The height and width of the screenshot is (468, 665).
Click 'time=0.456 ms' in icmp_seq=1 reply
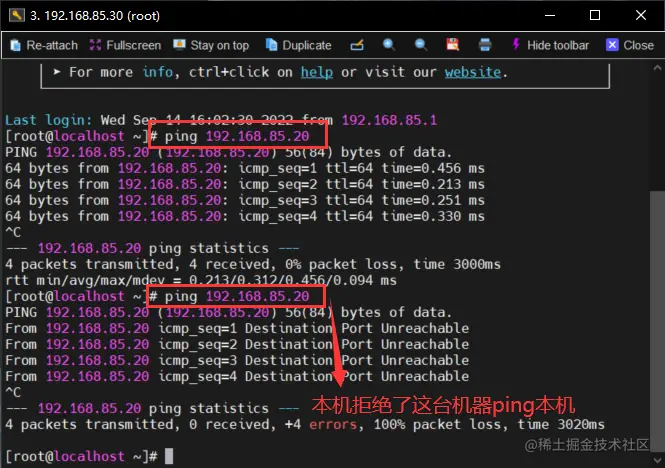point(433,168)
